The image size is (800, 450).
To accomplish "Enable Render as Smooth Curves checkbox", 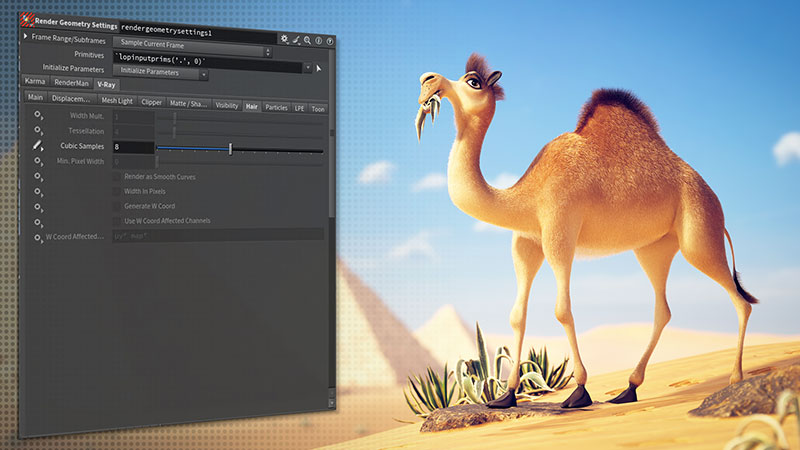I will tap(116, 176).
